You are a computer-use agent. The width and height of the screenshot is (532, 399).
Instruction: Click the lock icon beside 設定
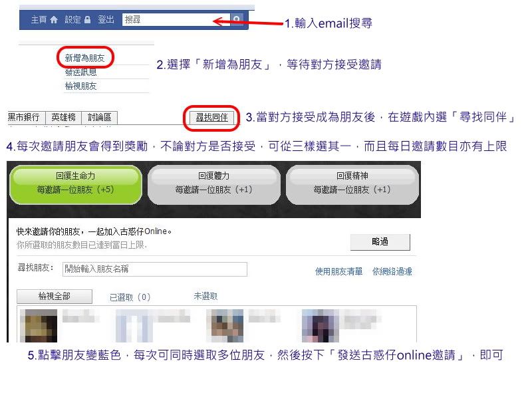(87, 20)
